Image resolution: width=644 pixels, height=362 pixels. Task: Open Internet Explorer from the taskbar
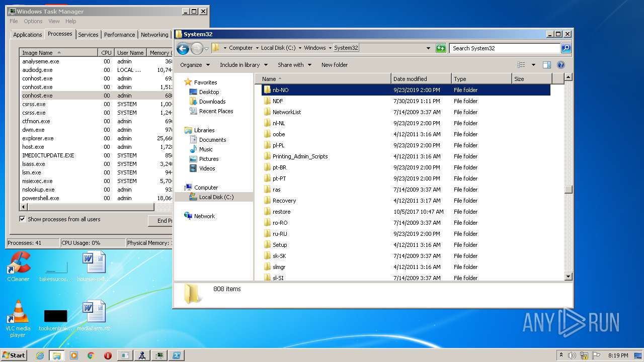40,355
